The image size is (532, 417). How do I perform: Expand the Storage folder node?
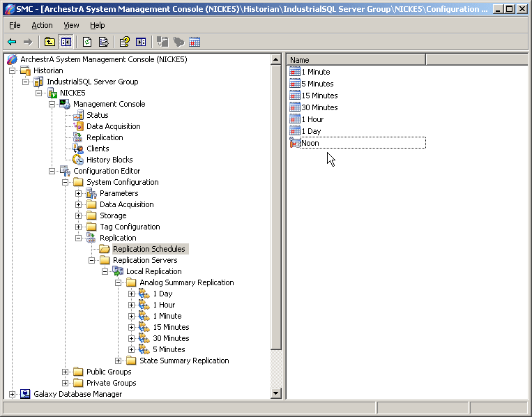click(78, 215)
